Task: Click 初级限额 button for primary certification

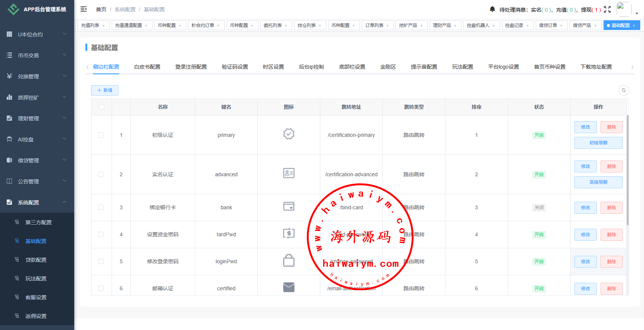Action: point(598,143)
